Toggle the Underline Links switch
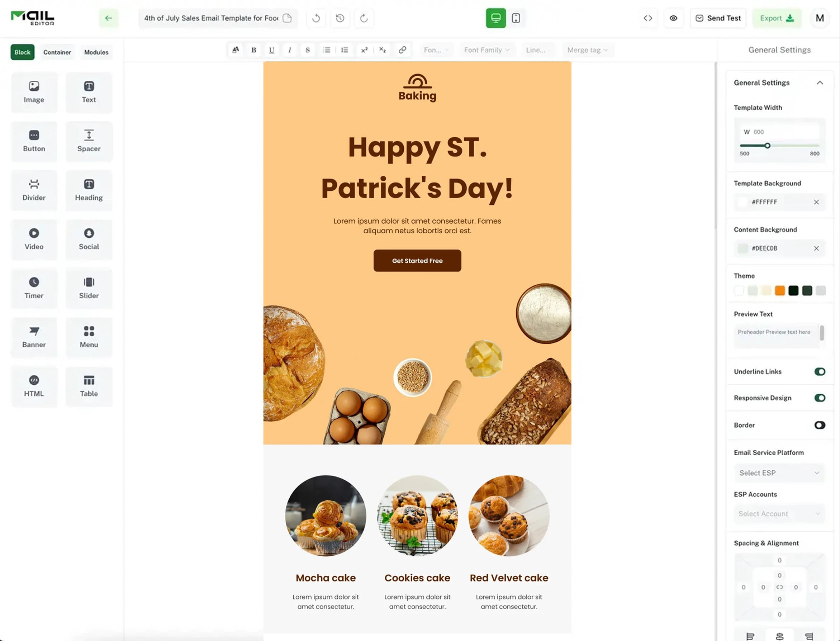840x641 pixels. pos(820,372)
